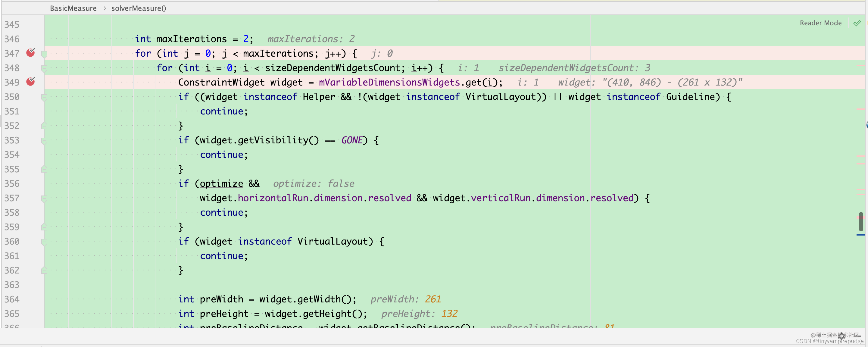Click gutter at line 364 to add breakpoint
Screen dimensions: 868x347
(x=31, y=299)
